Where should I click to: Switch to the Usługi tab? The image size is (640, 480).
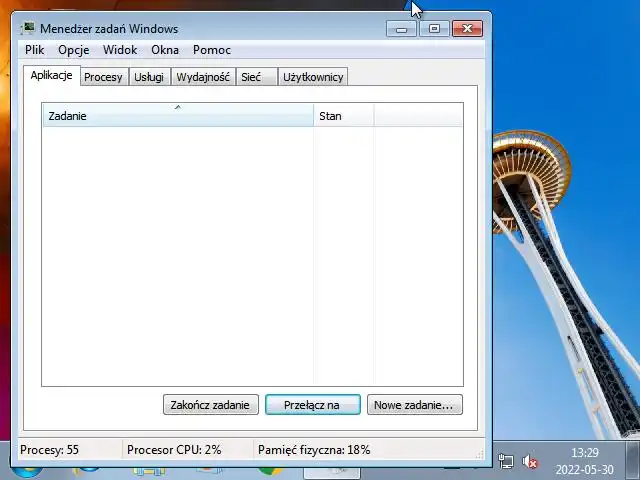149,77
